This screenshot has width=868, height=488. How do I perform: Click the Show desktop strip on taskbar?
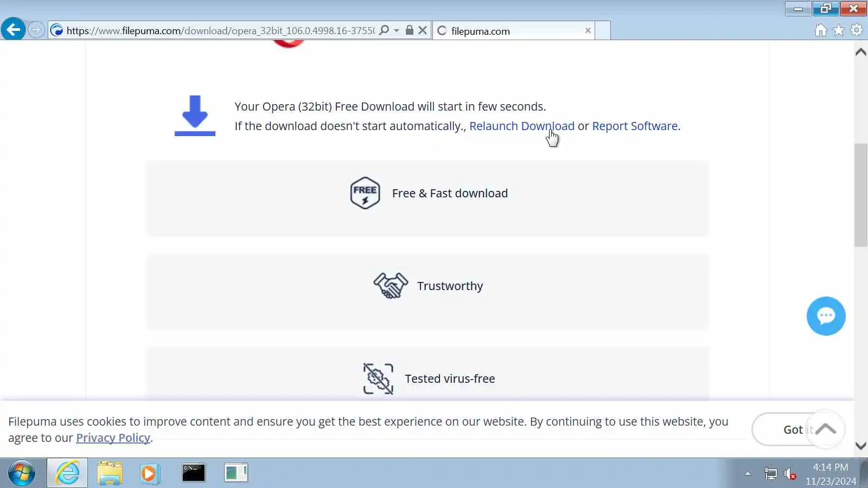(864, 473)
